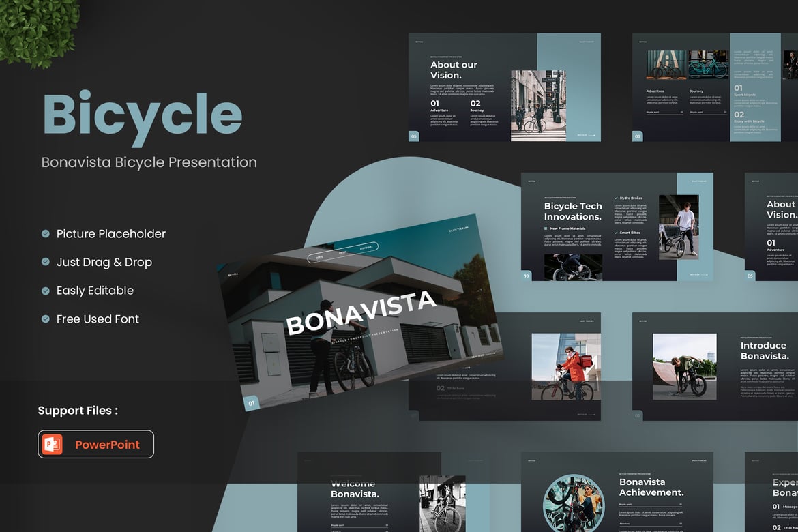
Task: Click the "Support Files :" label
Action: [x=78, y=411]
